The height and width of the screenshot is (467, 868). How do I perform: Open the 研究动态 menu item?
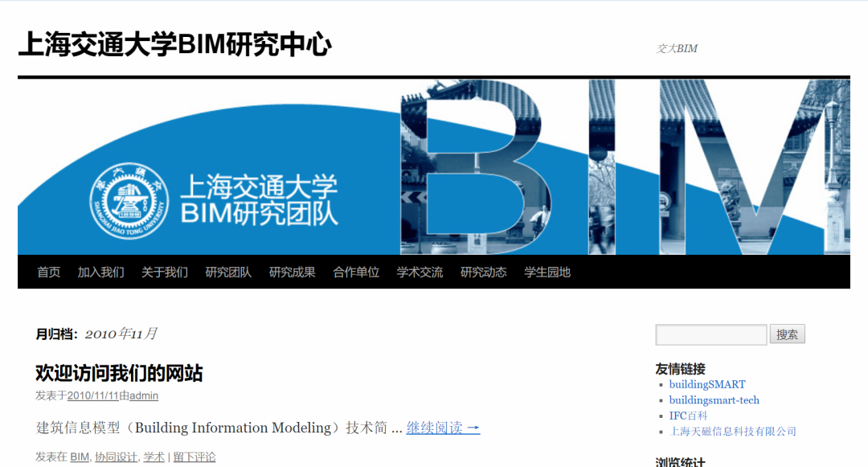[x=483, y=272]
